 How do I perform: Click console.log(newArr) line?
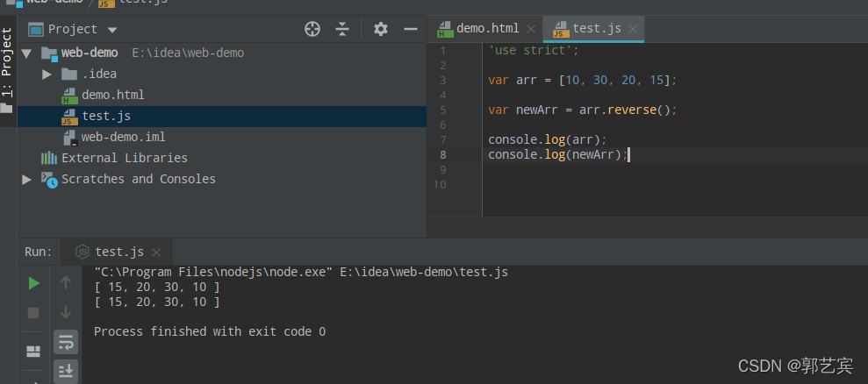click(x=558, y=155)
